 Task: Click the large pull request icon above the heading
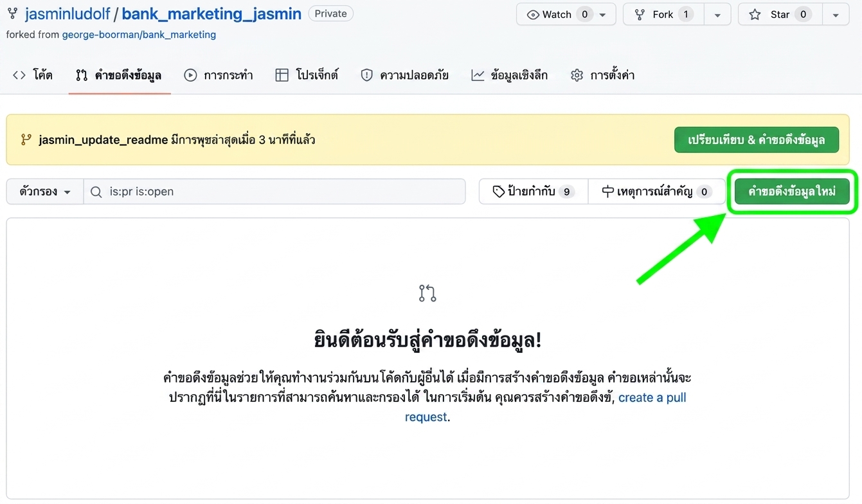[427, 293]
